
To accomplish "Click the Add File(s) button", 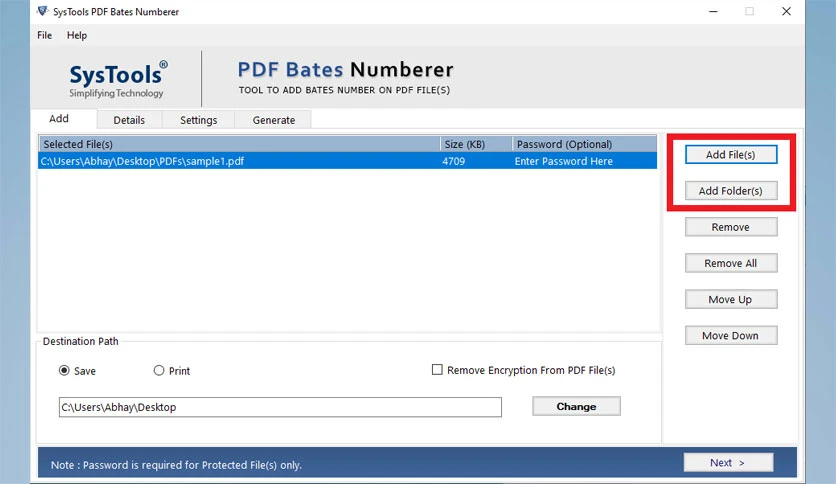I will click(x=731, y=155).
